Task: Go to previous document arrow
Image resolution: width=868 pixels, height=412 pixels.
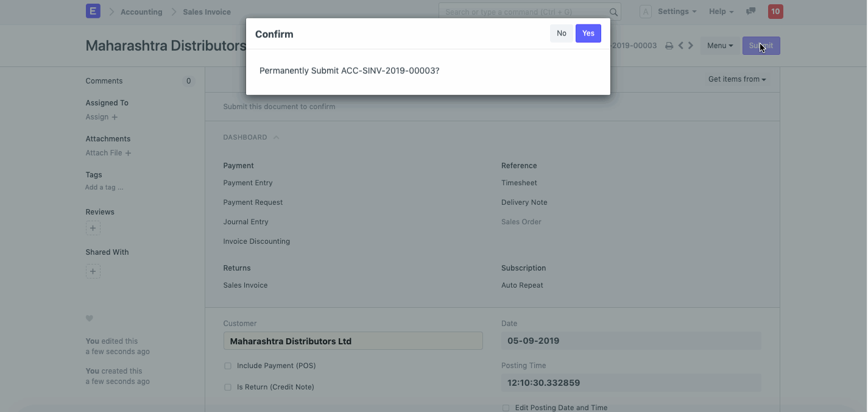Action: click(x=681, y=46)
